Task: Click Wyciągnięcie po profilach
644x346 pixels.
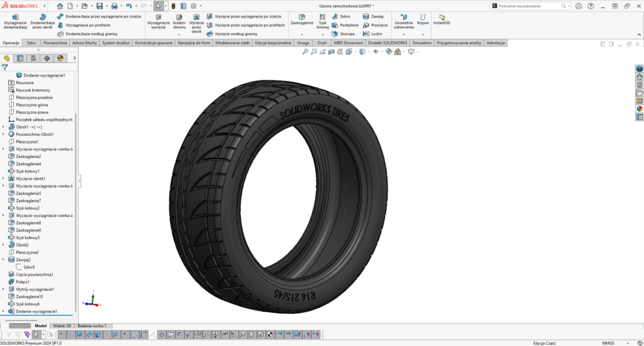Action: [84, 25]
